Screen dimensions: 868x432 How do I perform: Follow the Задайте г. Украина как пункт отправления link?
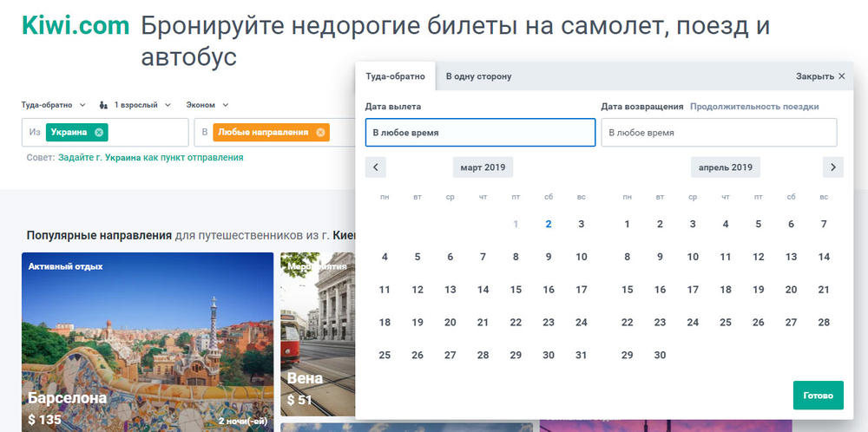tap(150, 157)
